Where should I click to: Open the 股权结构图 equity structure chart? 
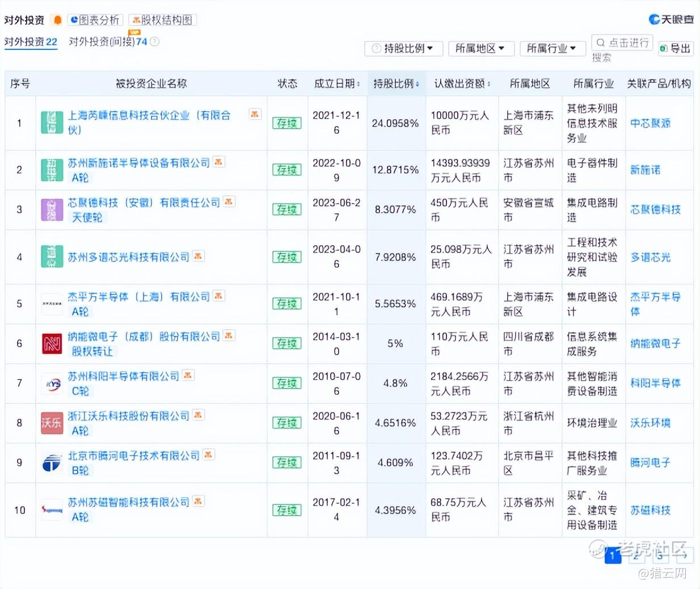click(162, 20)
